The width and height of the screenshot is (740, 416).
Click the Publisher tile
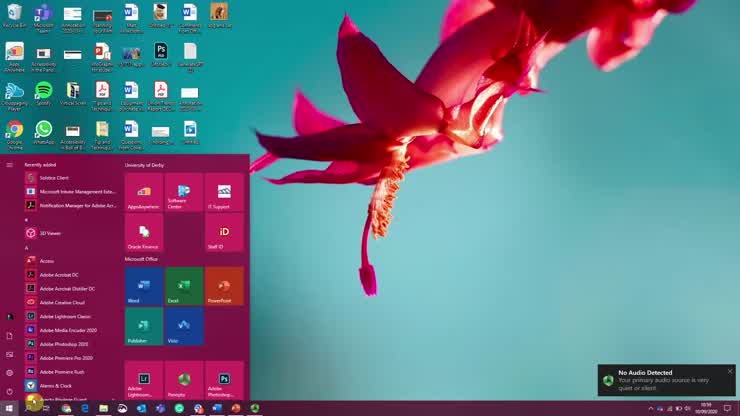[x=144, y=326]
